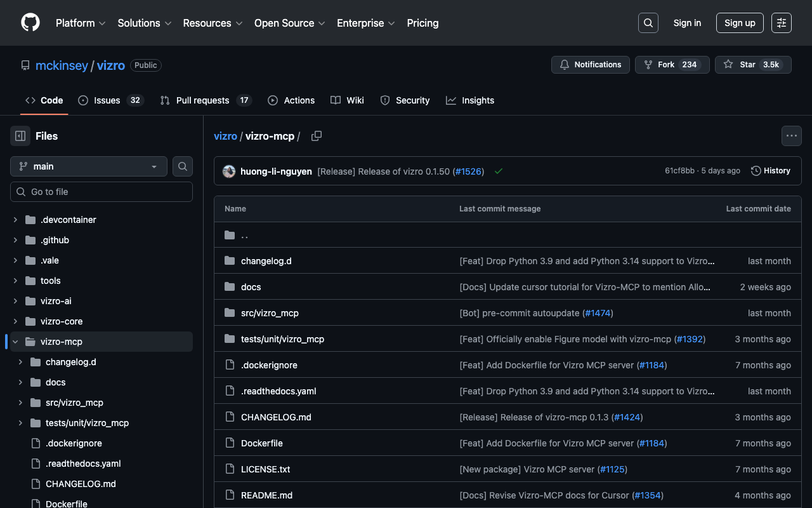Open the commit History link
Image resolution: width=812 pixels, height=508 pixels.
[771, 171]
